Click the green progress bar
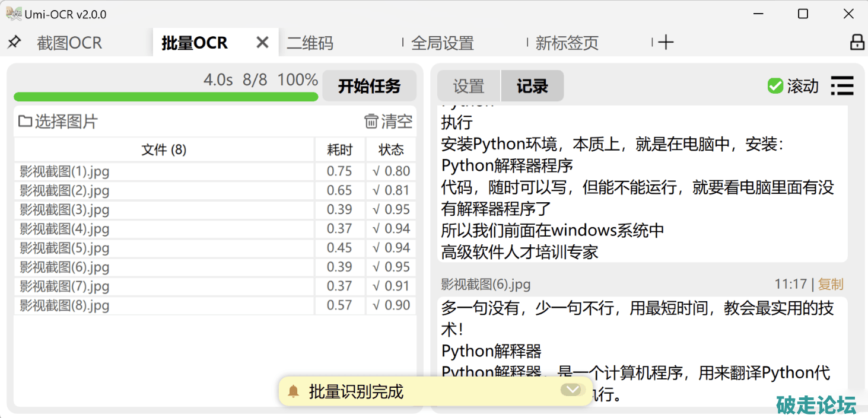Screen dimensions: 868x418 click(166, 97)
